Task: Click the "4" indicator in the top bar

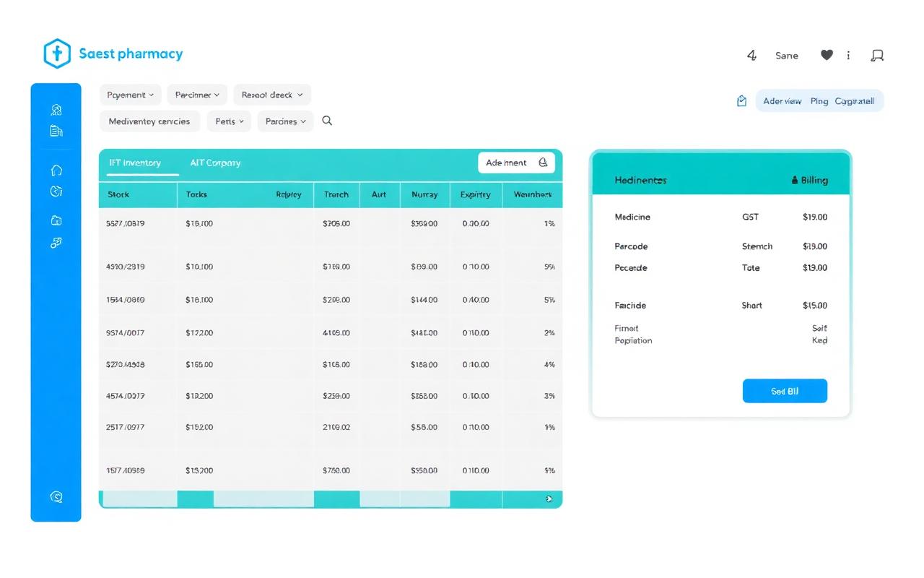Action: tap(751, 55)
